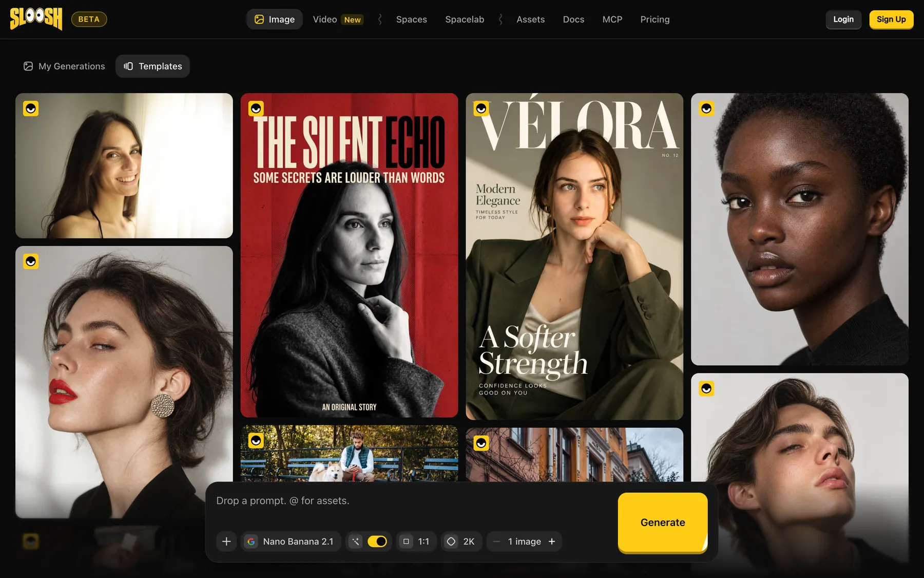Go to the Assets page
Image resolution: width=924 pixels, height=578 pixels.
(x=530, y=20)
